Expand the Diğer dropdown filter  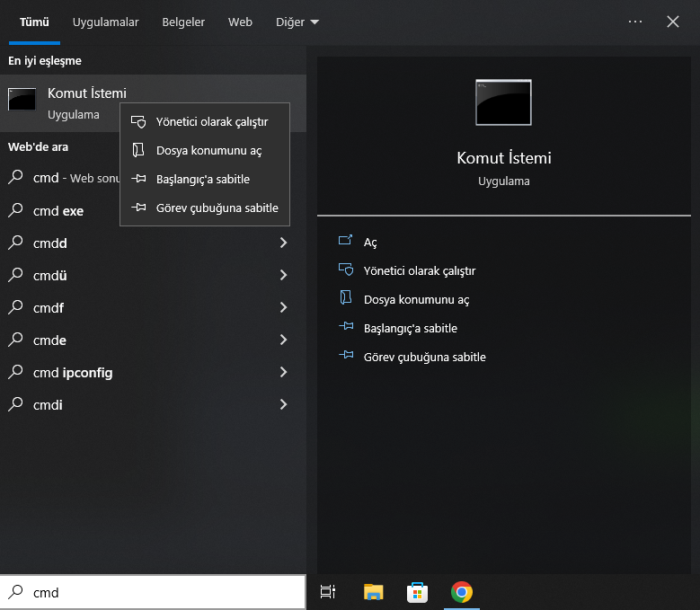[295, 22]
